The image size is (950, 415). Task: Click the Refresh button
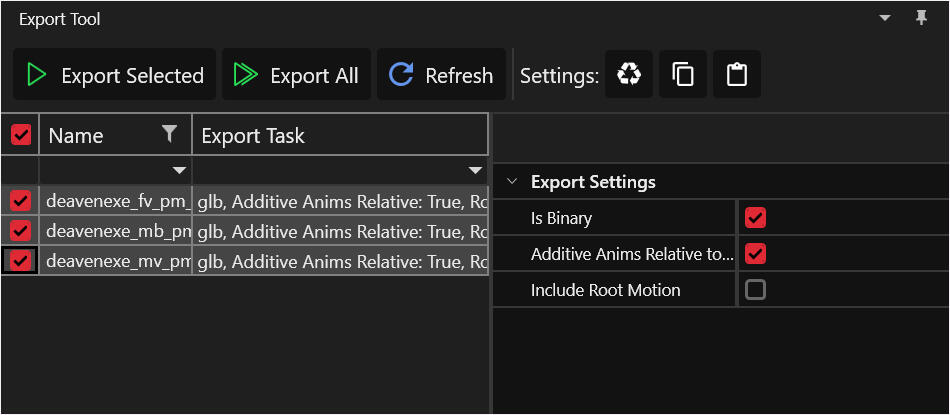(441, 75)
